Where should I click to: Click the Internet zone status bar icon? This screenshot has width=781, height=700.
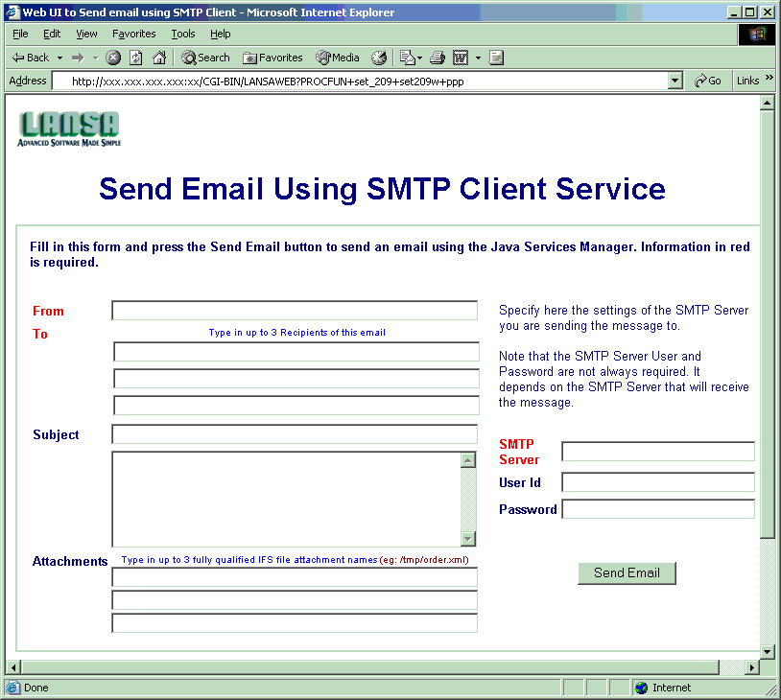click(642, 688)
